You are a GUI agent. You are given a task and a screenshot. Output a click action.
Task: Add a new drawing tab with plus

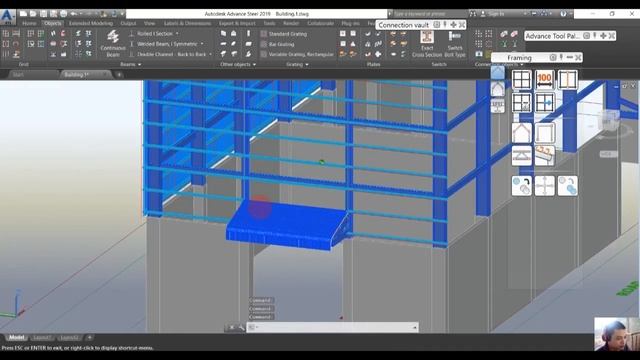(119, 75)
